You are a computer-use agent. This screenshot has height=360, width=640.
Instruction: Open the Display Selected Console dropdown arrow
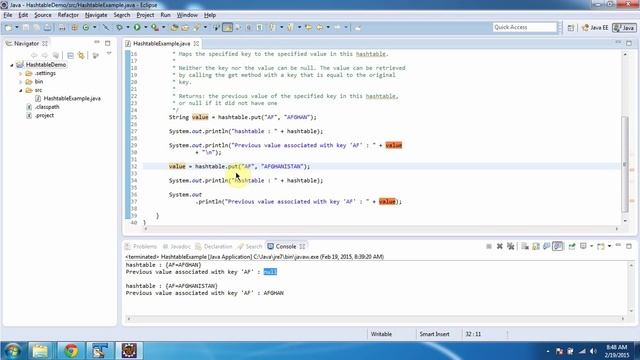tap(591, 247)
